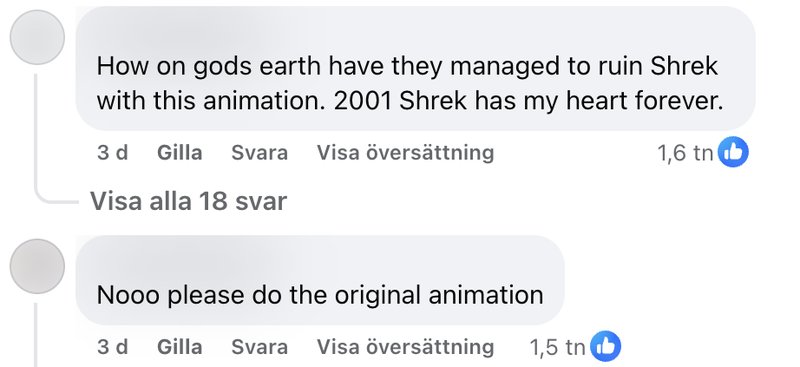Click the blue thumbs-up icon next to 1,5 tn
Image resolution: width=800 pixels, height=367 pixels.
pos(606,347)
